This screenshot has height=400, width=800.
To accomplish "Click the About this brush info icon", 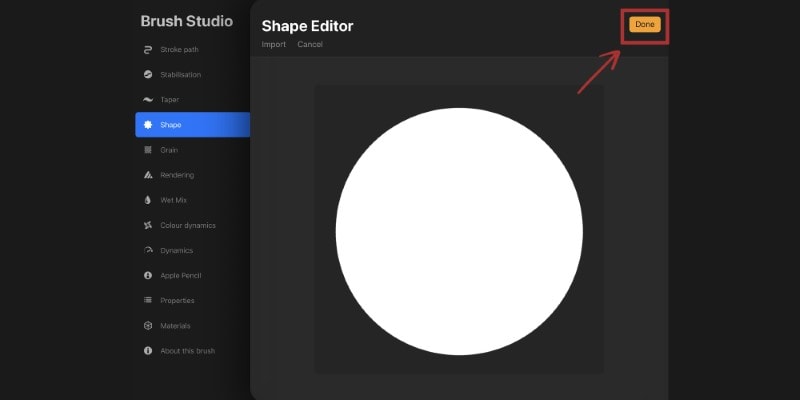I will pyautogui.click(x=148, y=351).
